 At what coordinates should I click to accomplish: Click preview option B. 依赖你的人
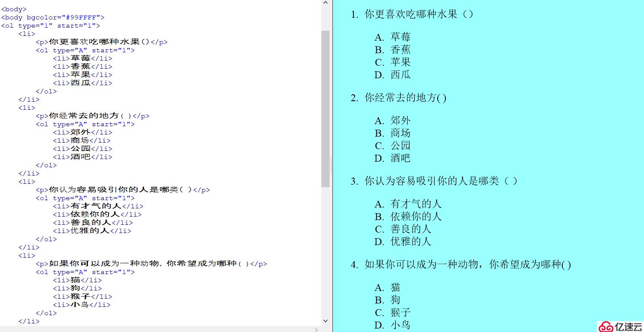[x=408, y=217]
